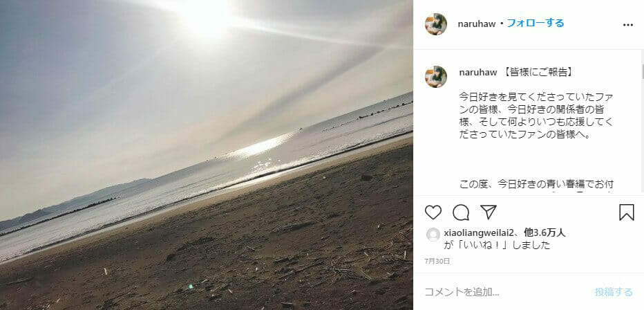Image resolution: width=644 pixels, height=310 pixels.
Task: Share post with paper plane icon
Action: 489,212
